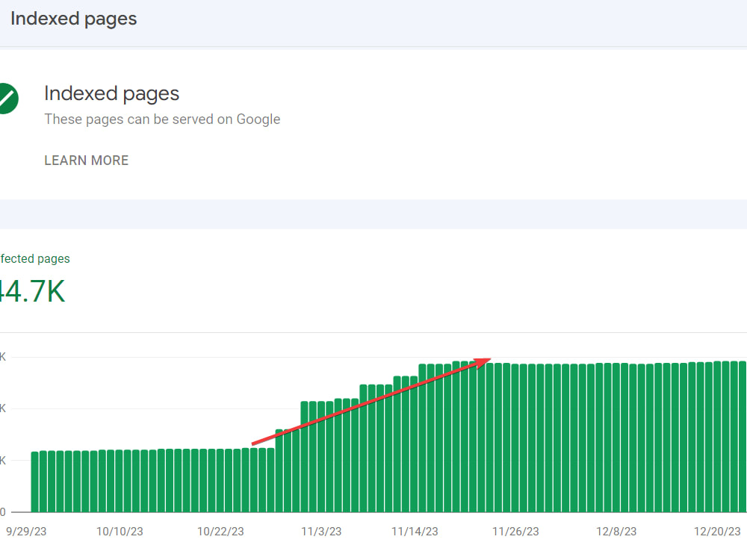Screen dimensions: 747x560
Task: Click the 'These pages can be served on Google' text
Action: 162,119
